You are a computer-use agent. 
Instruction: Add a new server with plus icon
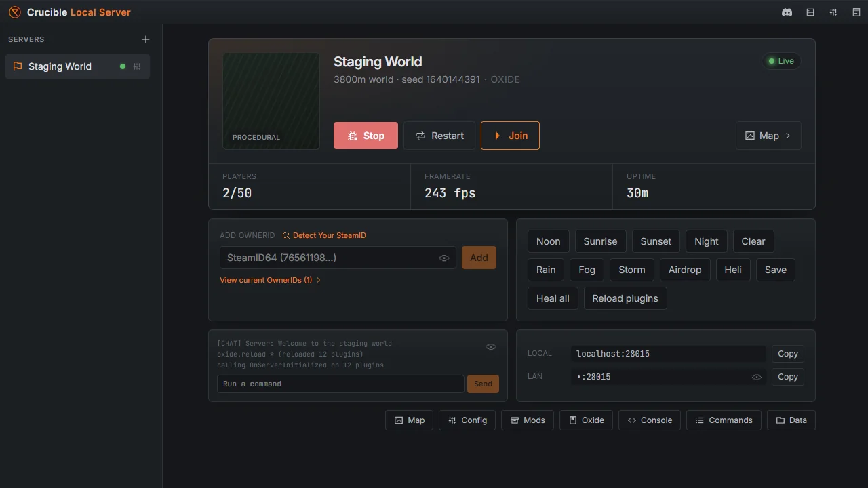pos(145,39)
